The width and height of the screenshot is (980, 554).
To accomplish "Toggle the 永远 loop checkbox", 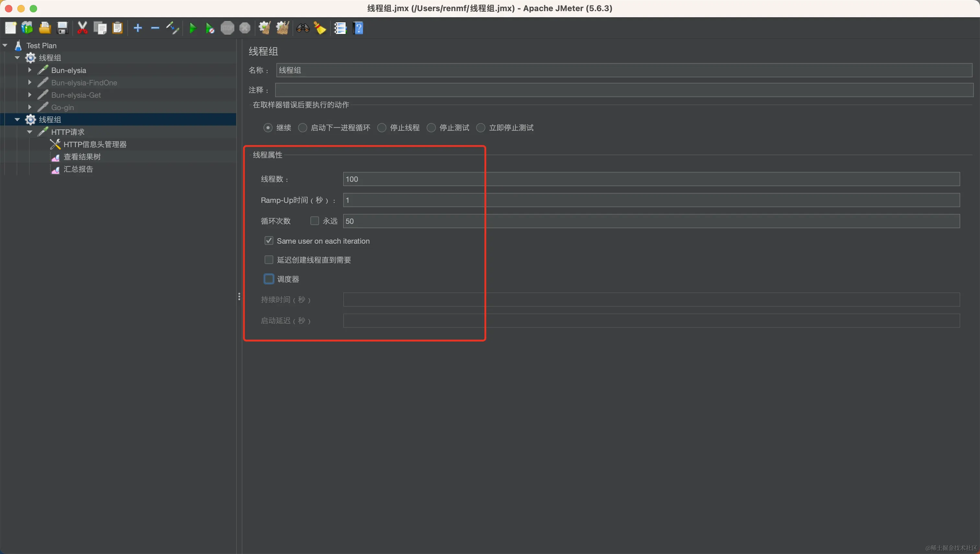I will click(315, 221).
